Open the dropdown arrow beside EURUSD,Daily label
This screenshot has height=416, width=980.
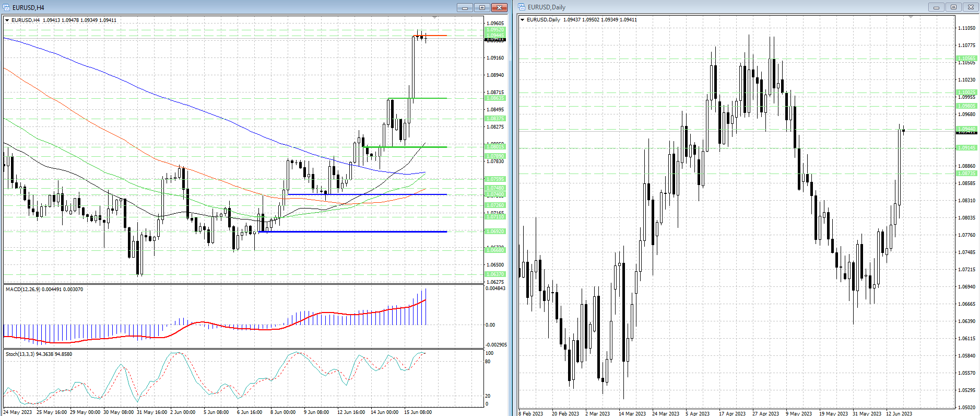(523, 20)
